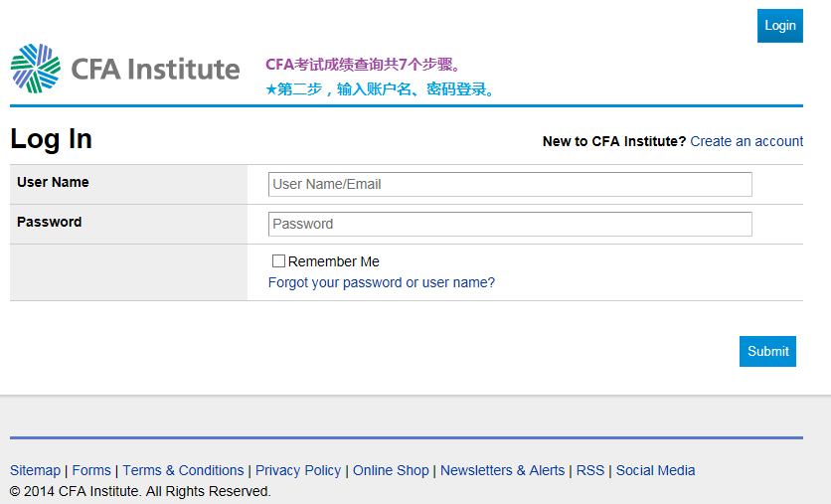Open the Create an account link
The image size is (831, 504).
click(747, 141)
